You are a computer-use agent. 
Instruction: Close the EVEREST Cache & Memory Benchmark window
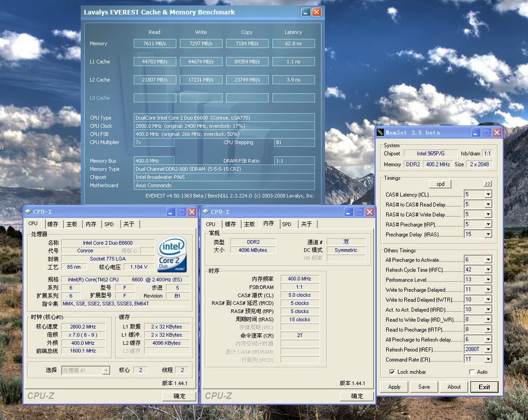pos(316,12)
